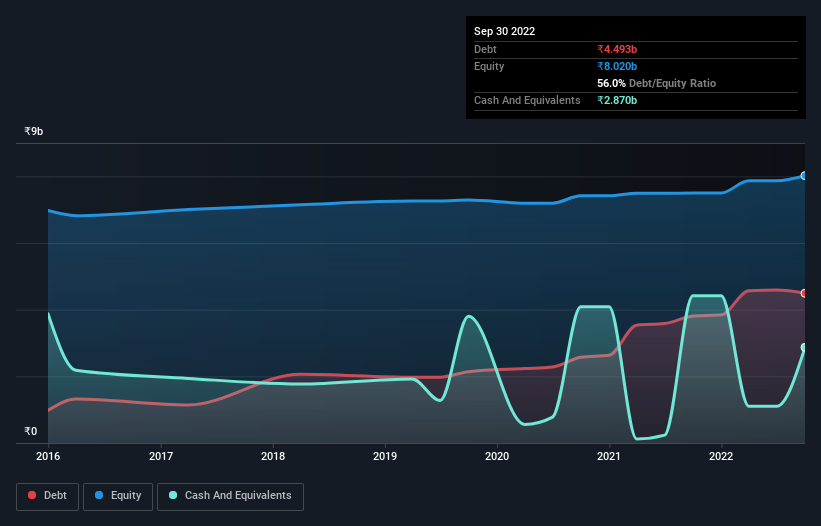Click the 2018 x-axis label
This screenshot has height=526, width=821.
[273, 456]
